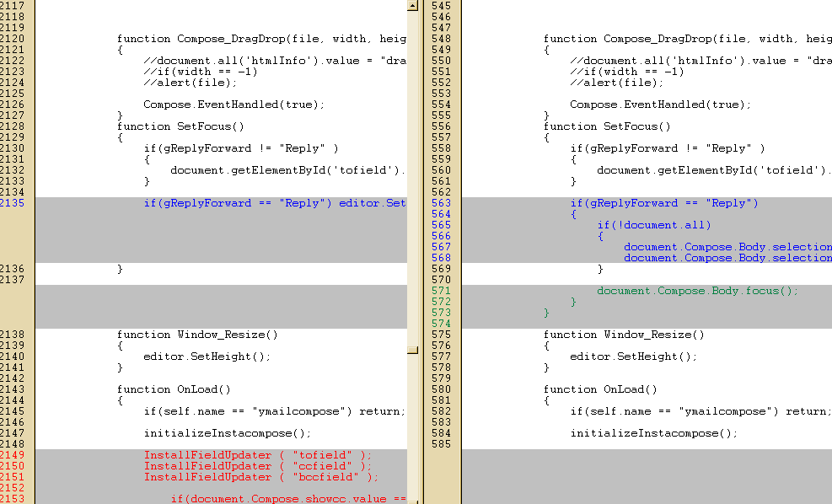This screenshot has height=504, width=832.
Task: Click line number 2143 in left pane
Action: [x=12, y=389]
